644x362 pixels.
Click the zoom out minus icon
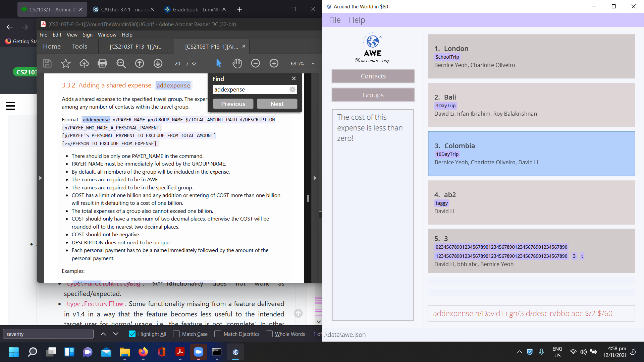(256, 63)
